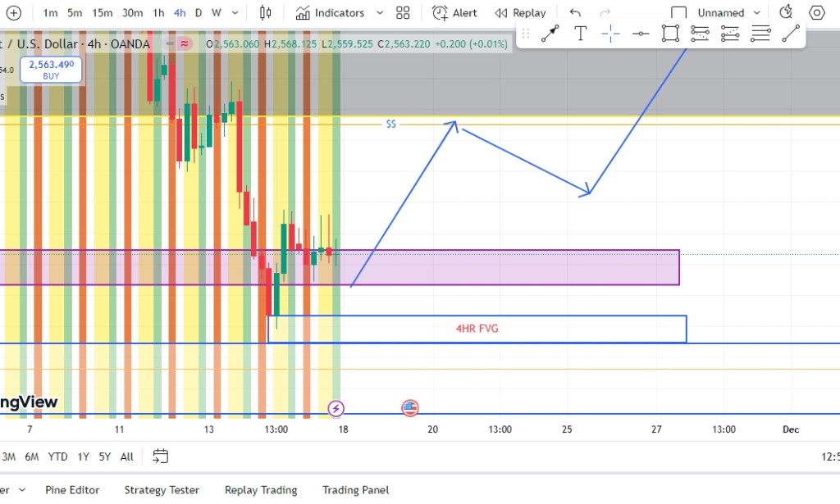This screenshot has height=504, width=840.
Task: Open the indicator templates grid icon
Action: (403, 13)
